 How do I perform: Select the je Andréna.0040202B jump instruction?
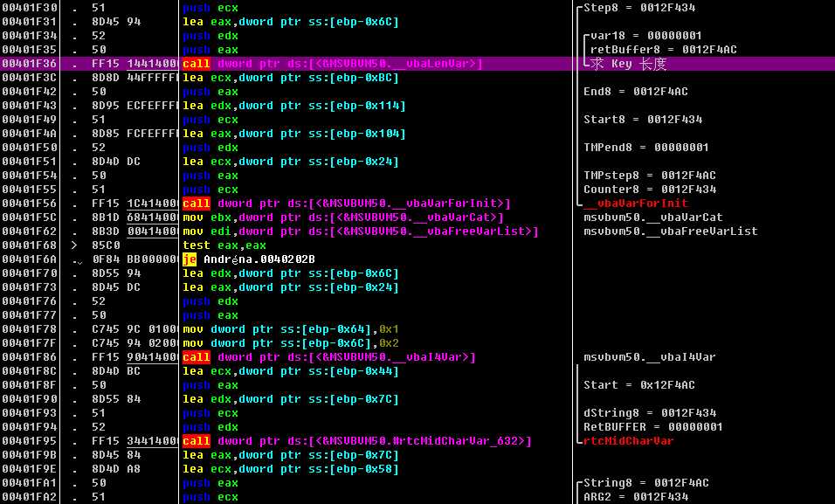click(248, 259)
